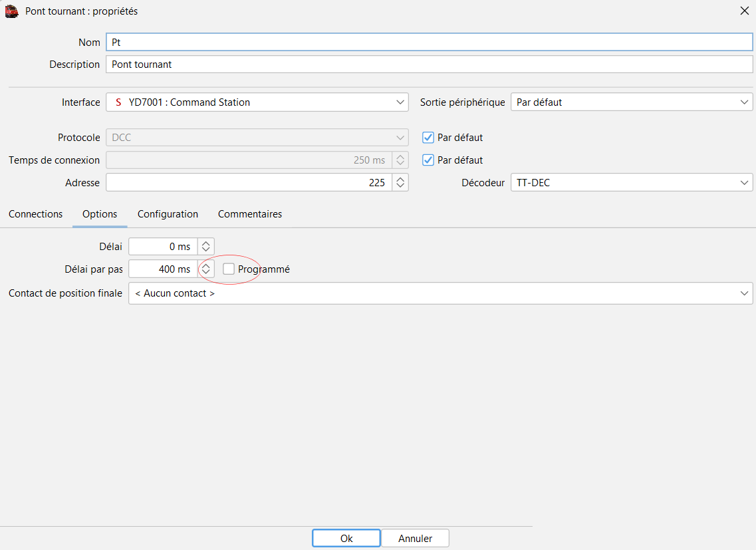This screenshot has width=756, height=550.
Task: Click the Adresse spinner arrows
Action: point(400,182)
